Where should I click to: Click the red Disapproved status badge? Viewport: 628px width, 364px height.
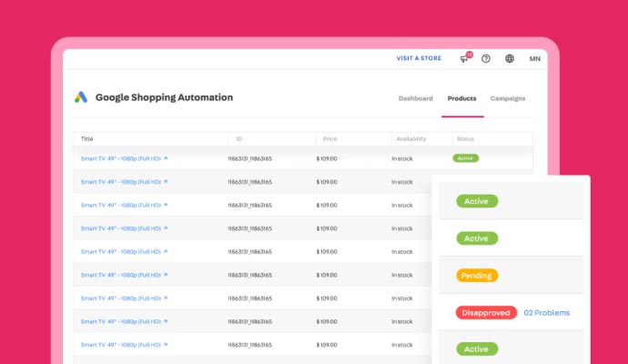(x=486, y=313)
